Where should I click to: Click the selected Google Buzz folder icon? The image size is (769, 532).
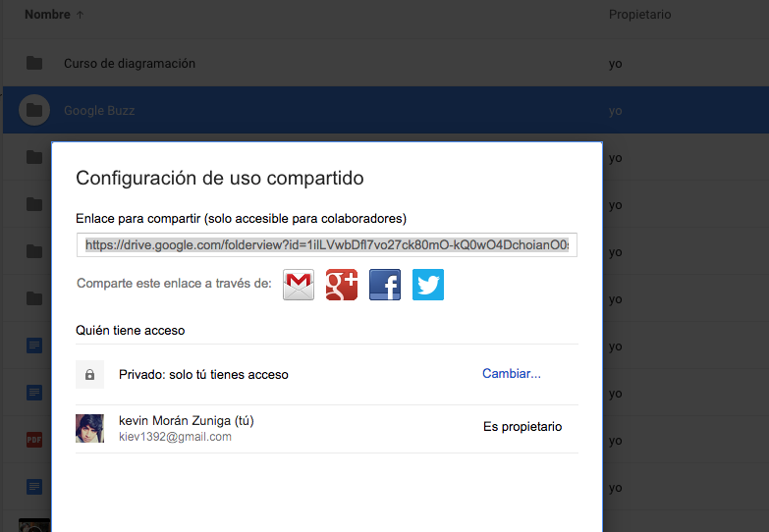(x=34, y=111)
